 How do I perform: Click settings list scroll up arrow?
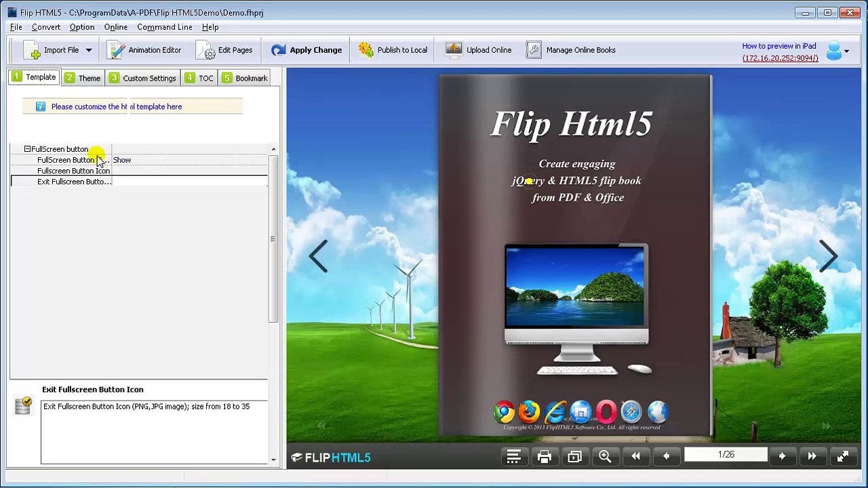[x=273, y=150]
